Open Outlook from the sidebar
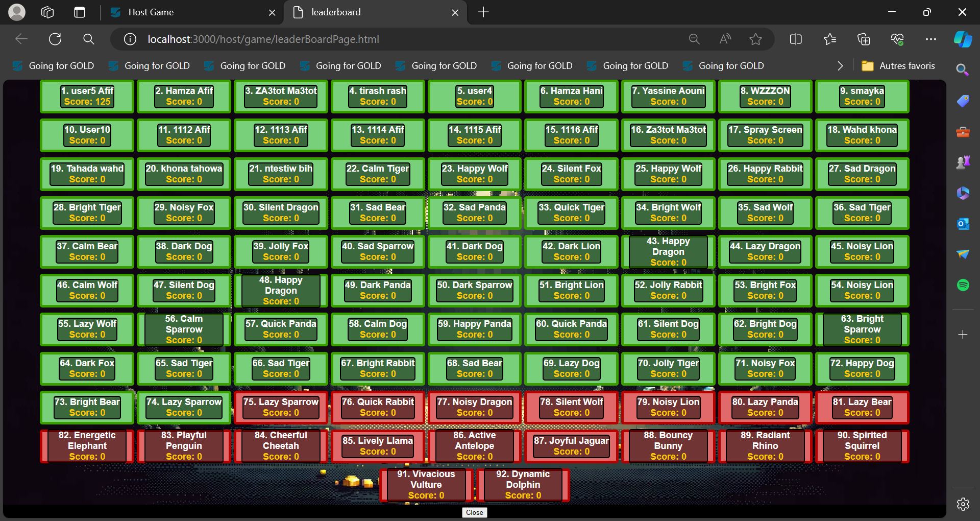Image resolution: width=980 pixels, height=521 pixels. coord(963,224)
